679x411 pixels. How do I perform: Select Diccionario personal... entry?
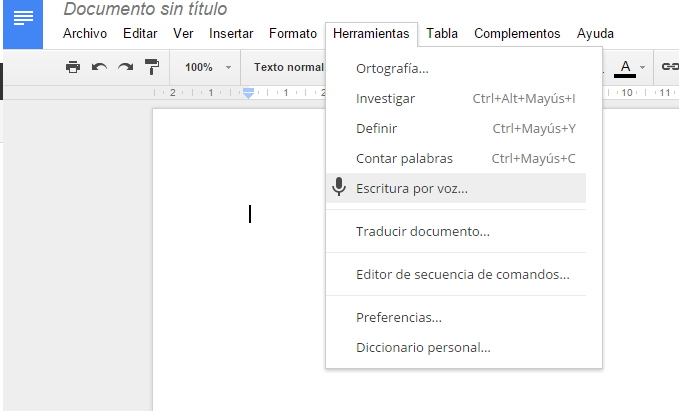[423, 347]
